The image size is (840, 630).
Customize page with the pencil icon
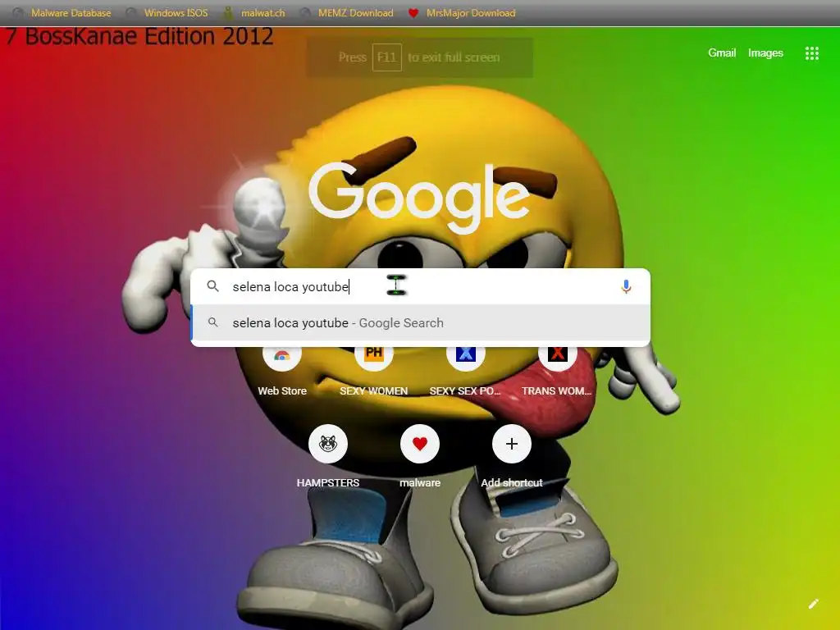pos(813,605)
